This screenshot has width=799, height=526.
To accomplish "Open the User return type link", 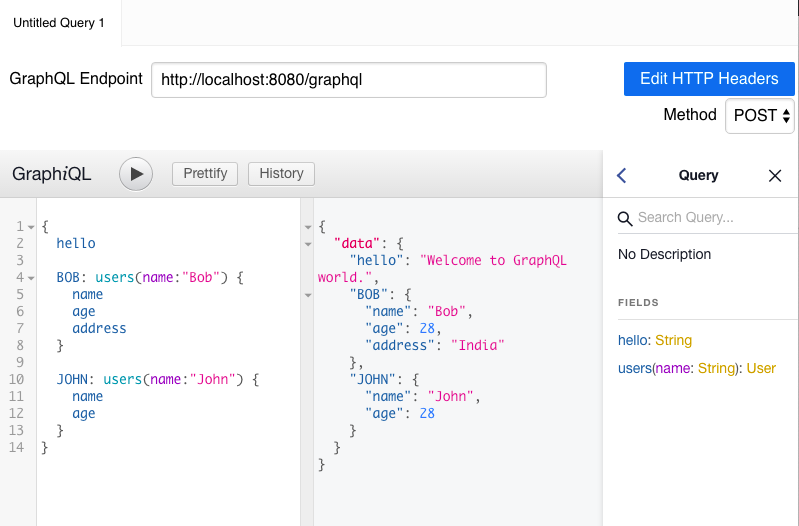I will click(x=761, y=368).
